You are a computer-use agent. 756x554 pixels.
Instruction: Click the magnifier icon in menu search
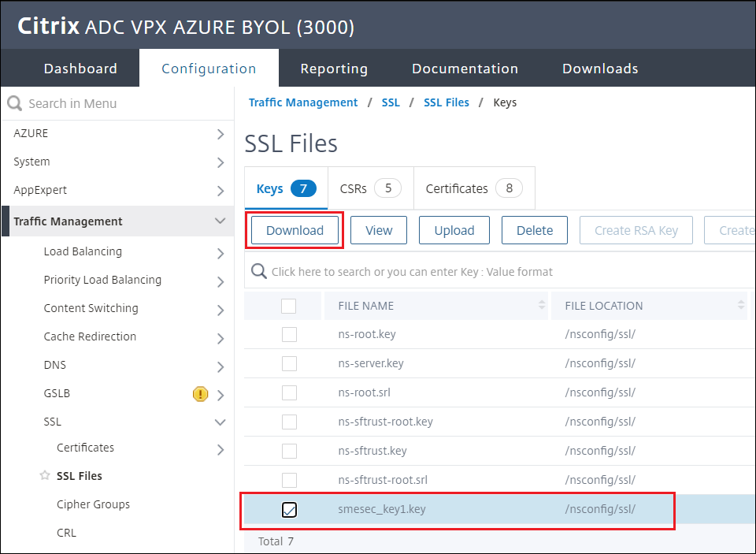coord(14,103)
